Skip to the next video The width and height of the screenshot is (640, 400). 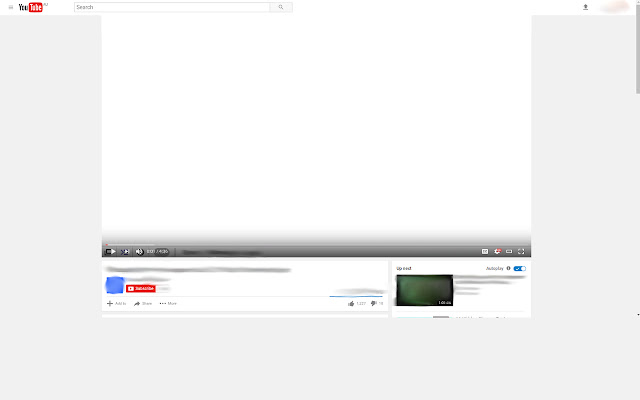125,251
